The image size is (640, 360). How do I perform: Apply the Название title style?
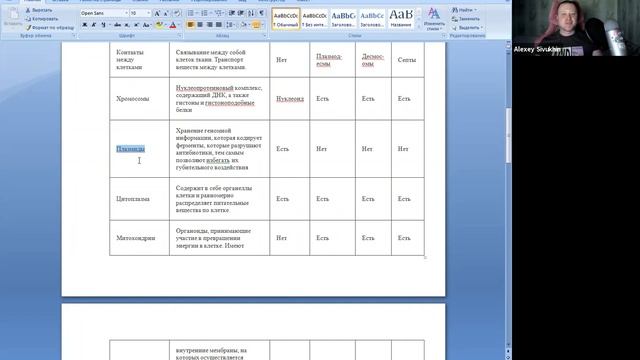tap(401, 19)
